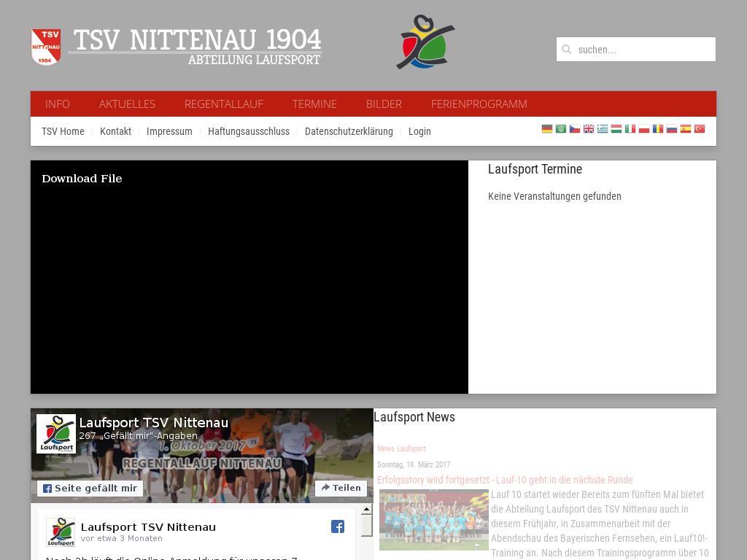
Task: Open the News Laufsport category link
Action: [x=401, y=448]
